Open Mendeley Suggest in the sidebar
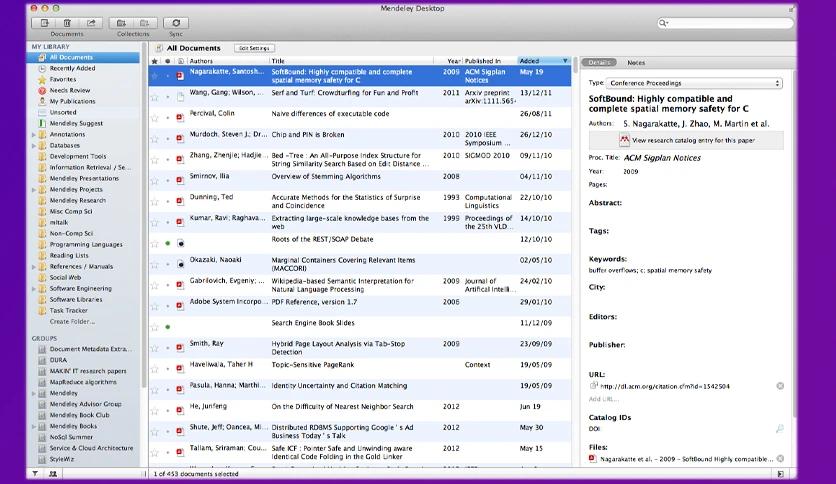This screenshot has height=484, width=836. (x=76, y=123)
